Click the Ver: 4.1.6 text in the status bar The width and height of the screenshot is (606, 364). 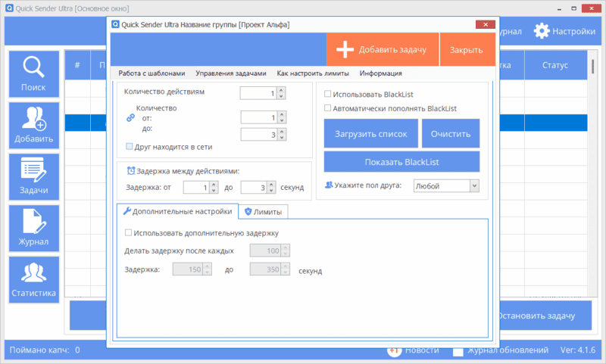[578, 350]
